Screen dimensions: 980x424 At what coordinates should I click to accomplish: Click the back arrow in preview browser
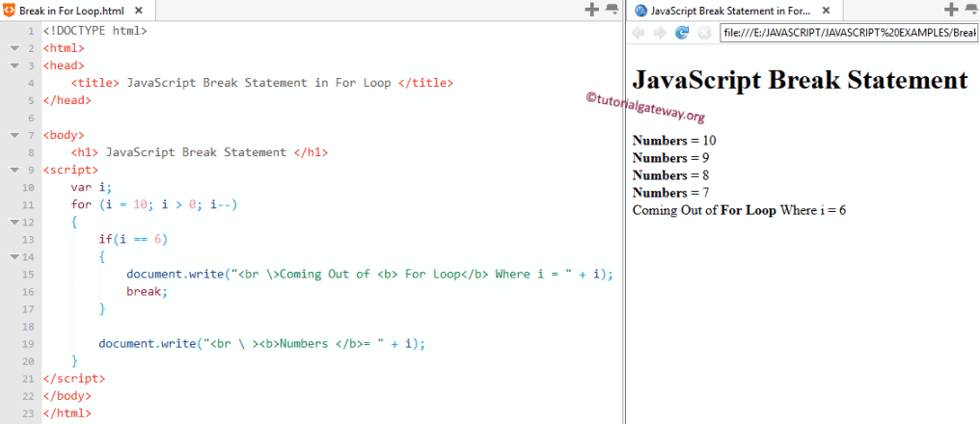click(639, 33)
